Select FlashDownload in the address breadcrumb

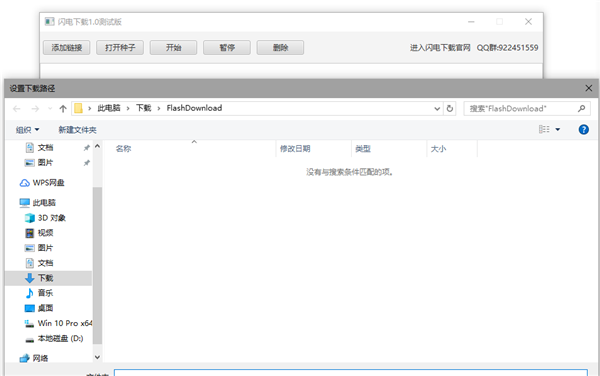(194, 108)
